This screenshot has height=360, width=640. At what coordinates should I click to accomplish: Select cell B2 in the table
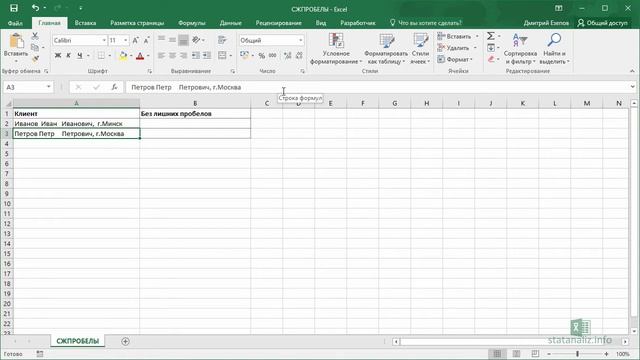(195, 123)
